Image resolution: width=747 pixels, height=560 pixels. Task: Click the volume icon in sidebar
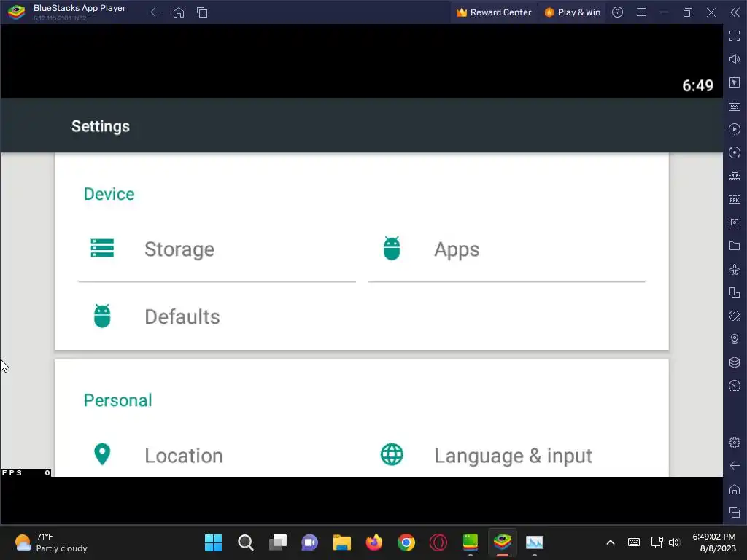tap(735, 59)
